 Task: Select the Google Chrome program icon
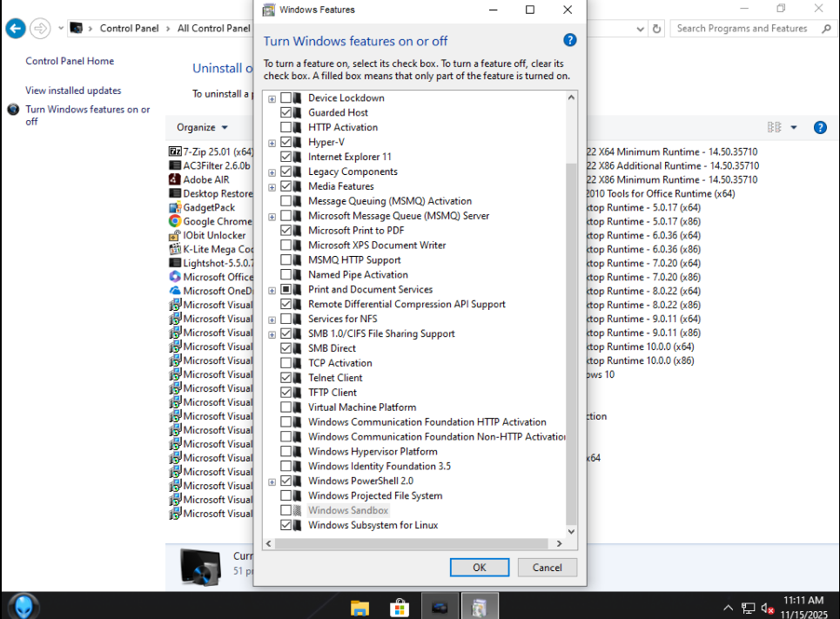click(175, 221)
